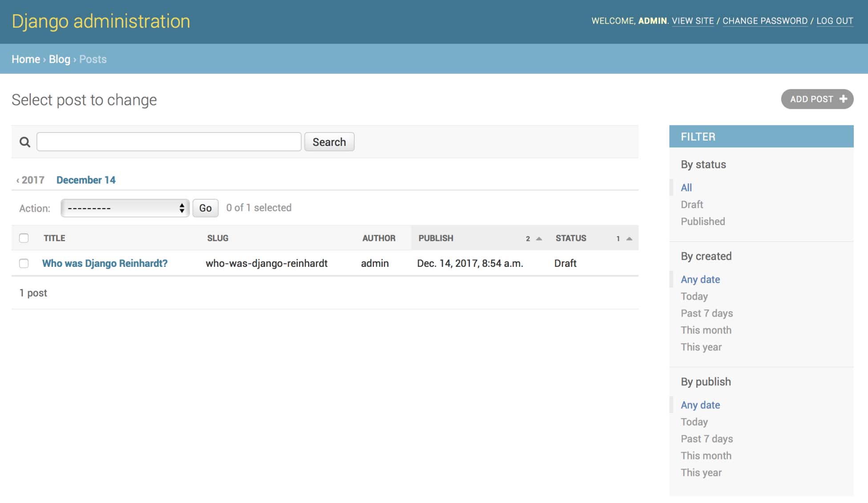Open the Action dropdown menu
This screenshot has width=868, height=503.
[x=125, y=208]
